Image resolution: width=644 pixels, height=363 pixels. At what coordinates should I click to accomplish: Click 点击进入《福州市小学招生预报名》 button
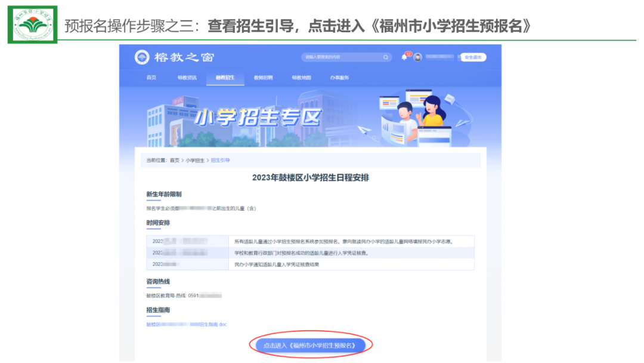(x=311, y=346)
